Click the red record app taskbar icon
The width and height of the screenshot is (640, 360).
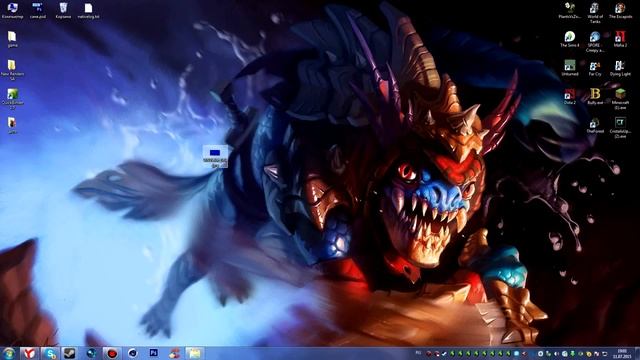[x=112, y=353]
